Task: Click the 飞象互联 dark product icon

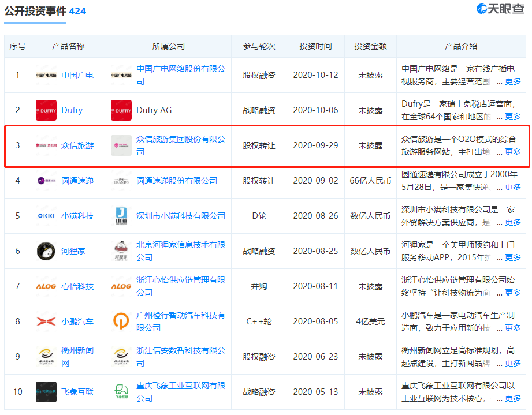Action: pyautogui.click(x=46, y=392)
